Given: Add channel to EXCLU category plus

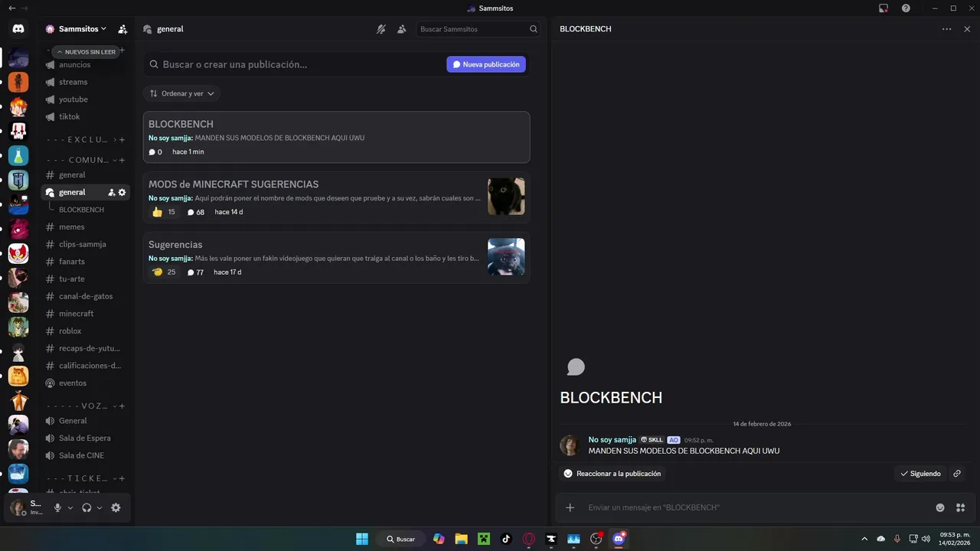Looking at the screenshot, I should tap(122, 139).
